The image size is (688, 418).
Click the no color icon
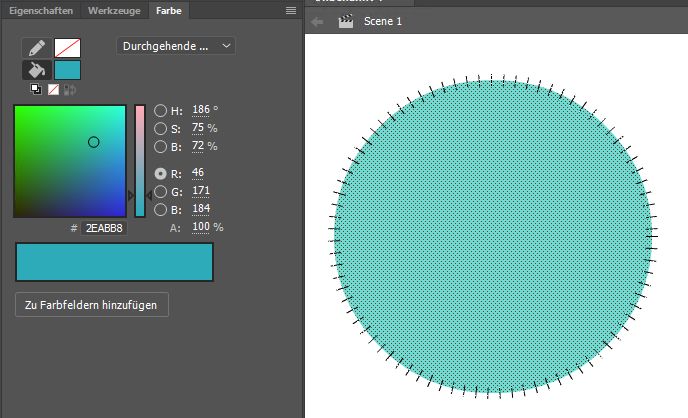(54, 89)
